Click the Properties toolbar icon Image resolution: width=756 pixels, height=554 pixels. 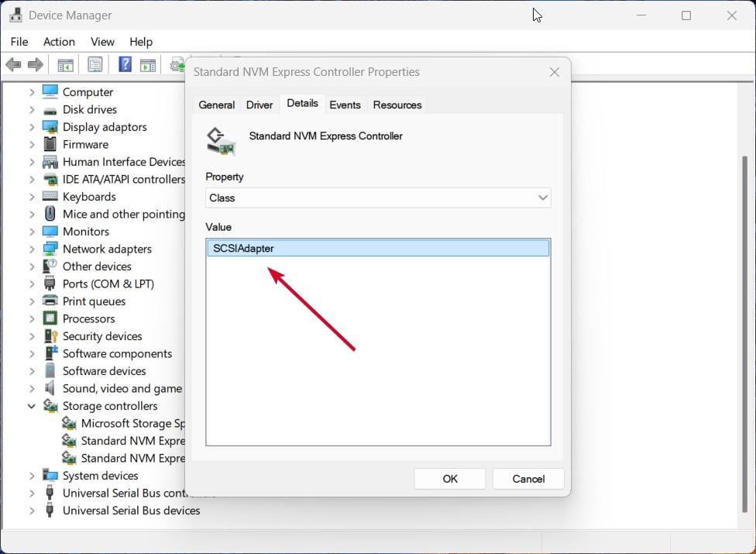94,65
